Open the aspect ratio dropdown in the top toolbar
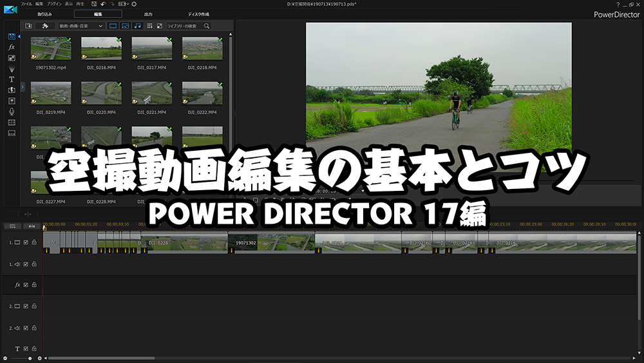Image resolution: width=644 pixels, height=363 pixels. (123, 4)
